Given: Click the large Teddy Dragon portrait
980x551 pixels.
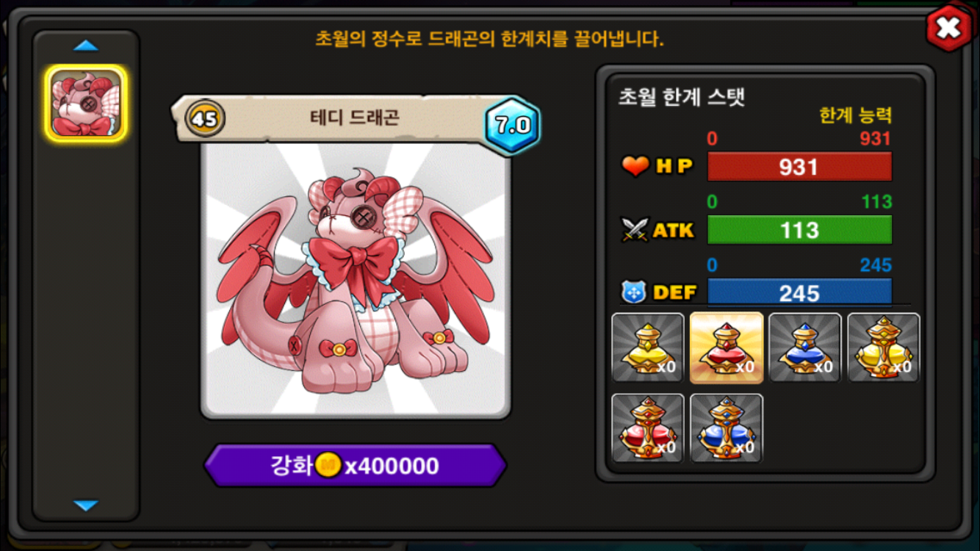Looking at the screenshot, I should (356, 281).
